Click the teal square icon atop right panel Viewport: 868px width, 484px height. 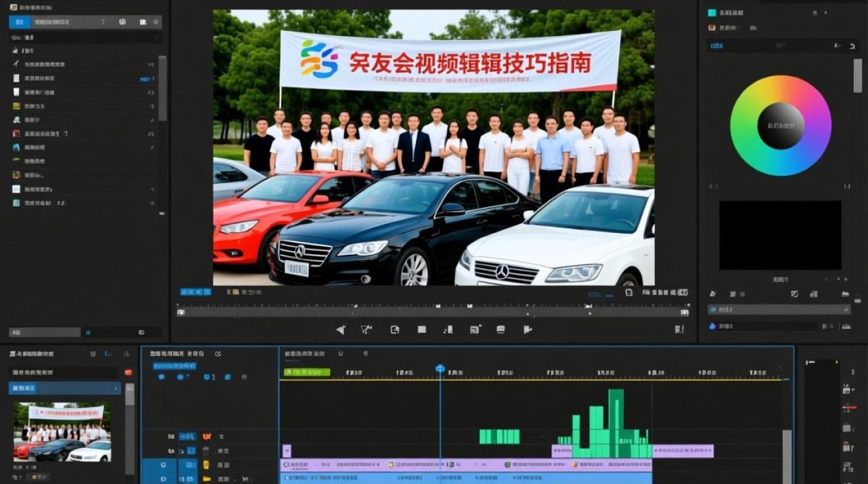point(712,12)
